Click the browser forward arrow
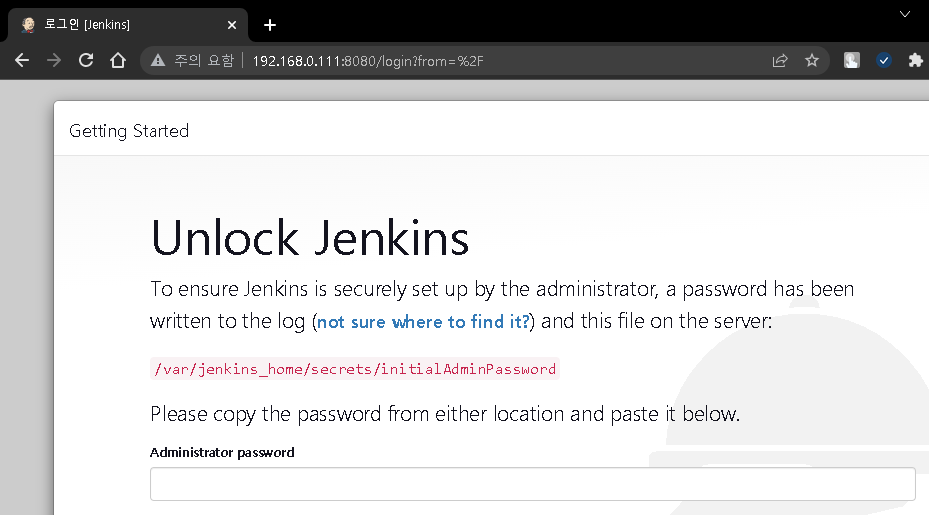Screen dimensions: 929x515 click(54, 60)
